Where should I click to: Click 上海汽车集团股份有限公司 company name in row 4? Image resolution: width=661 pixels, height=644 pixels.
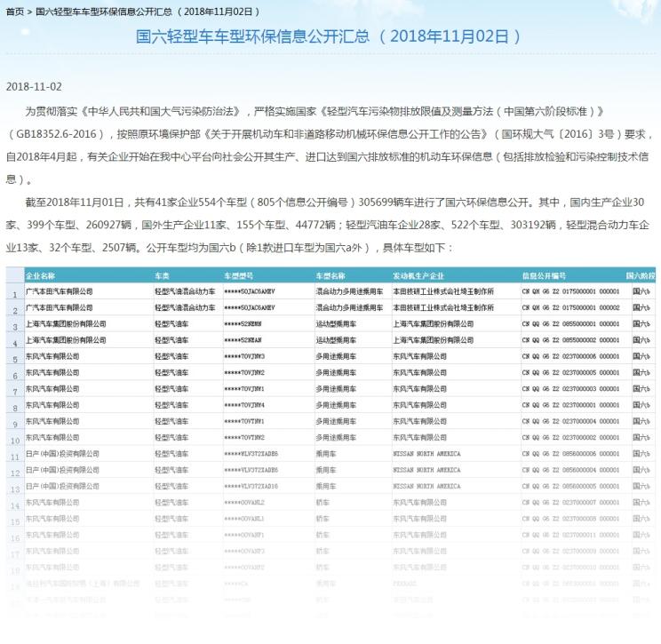[66, 340]
